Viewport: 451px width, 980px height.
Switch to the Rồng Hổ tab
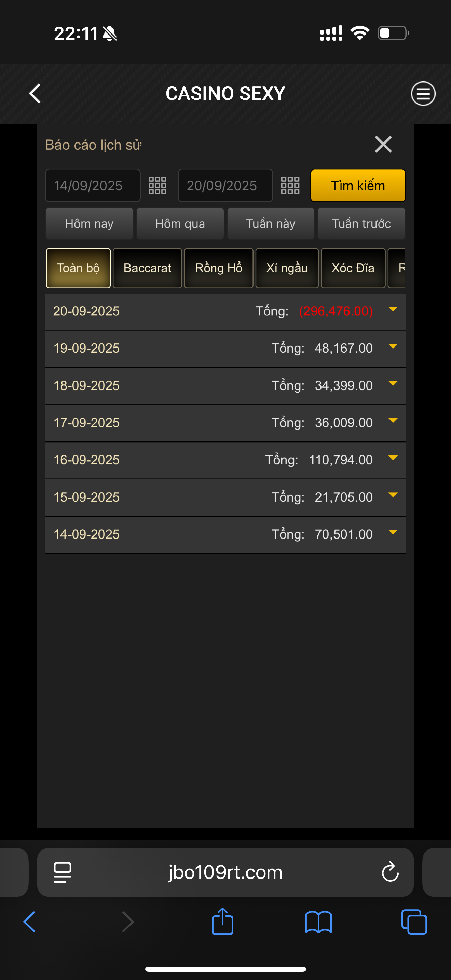(219, 268)
